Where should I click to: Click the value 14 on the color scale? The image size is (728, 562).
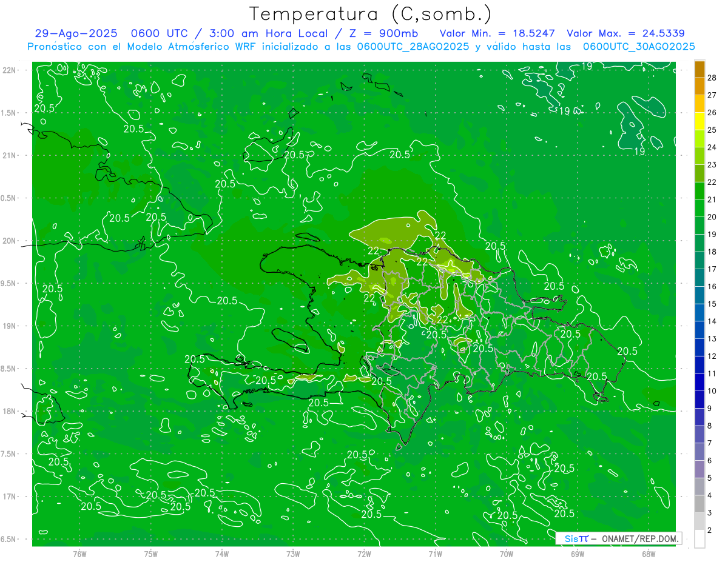click(x=712, y=321)
